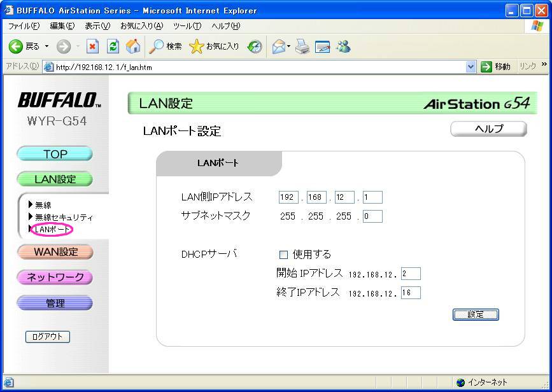Open the WAN設定 sidebar section
The image size is (552, 392).
pos(55,252)
